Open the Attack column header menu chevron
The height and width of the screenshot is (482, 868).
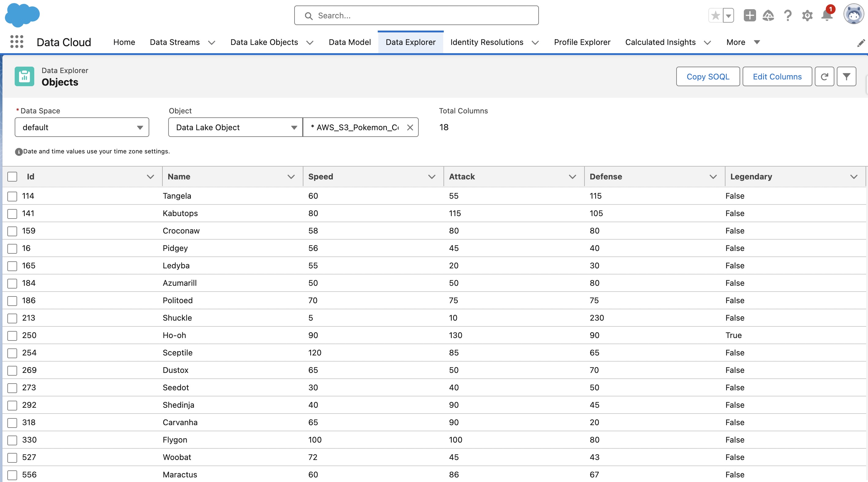pos(572,176)
